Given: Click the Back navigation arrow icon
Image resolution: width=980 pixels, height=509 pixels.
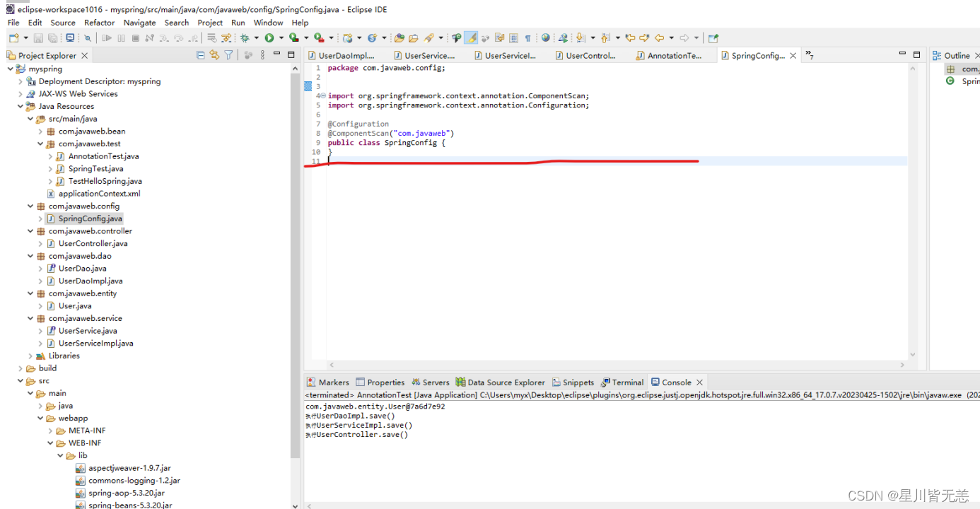Looking at the screenshot, I should pyautogui.click(x=659, y=37).
